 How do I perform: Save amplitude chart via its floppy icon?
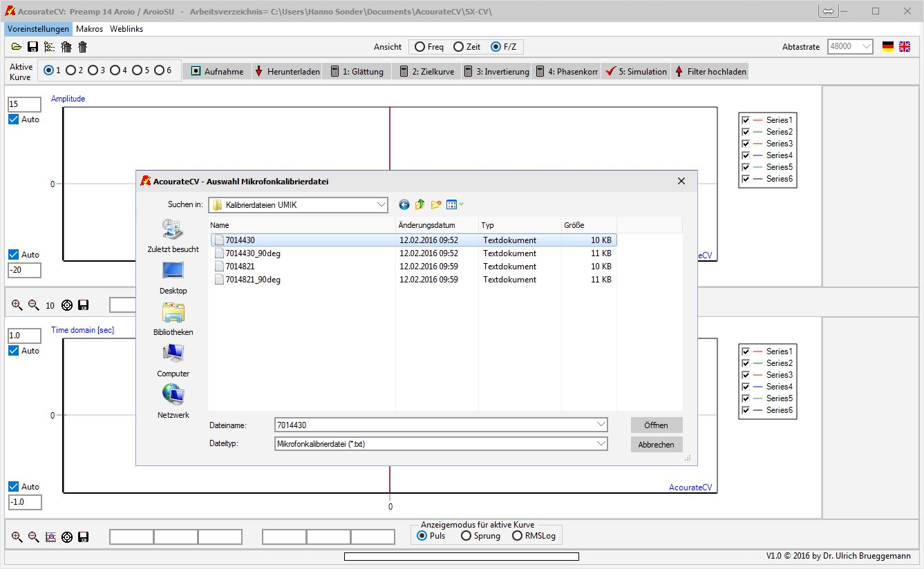[x=84, y=305]
